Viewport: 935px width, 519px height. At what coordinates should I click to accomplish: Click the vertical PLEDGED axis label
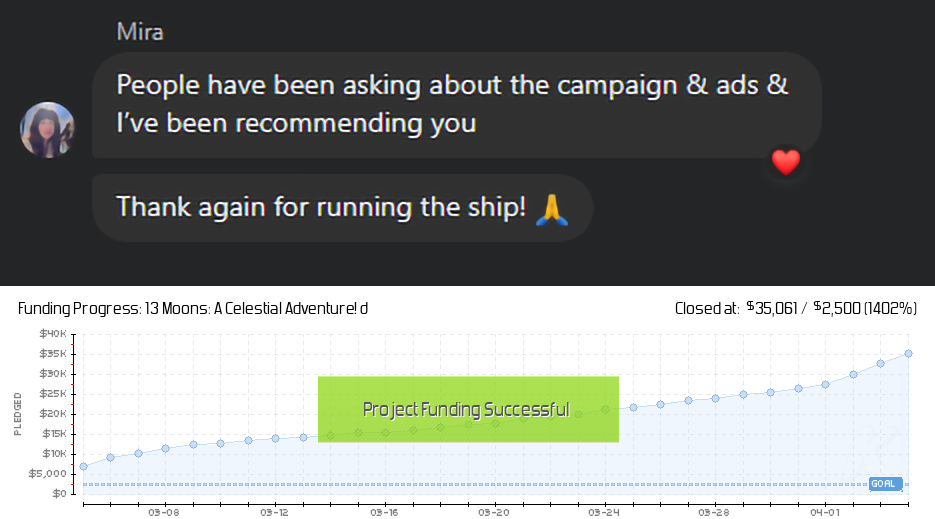tap(17, 413)
